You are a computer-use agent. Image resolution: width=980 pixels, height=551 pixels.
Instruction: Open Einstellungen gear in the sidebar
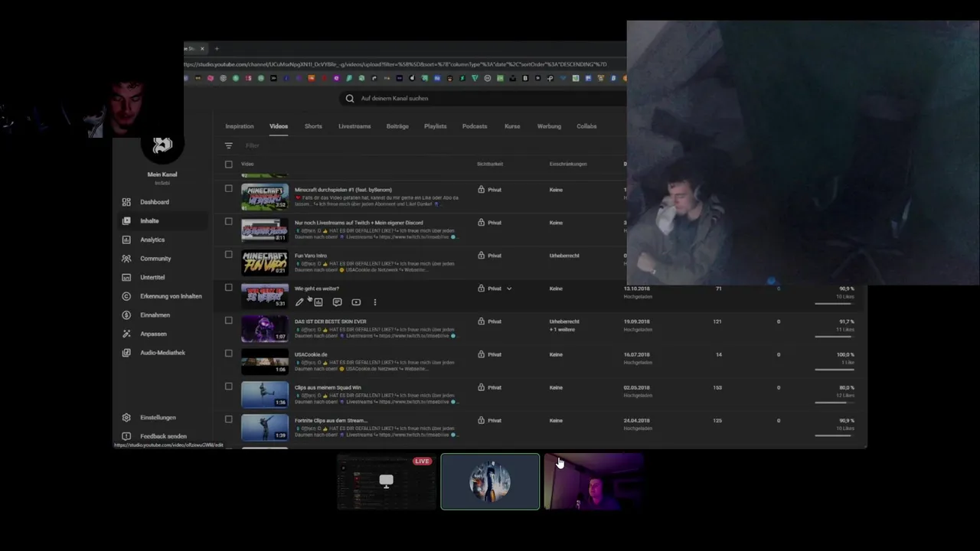coord(126,418)
